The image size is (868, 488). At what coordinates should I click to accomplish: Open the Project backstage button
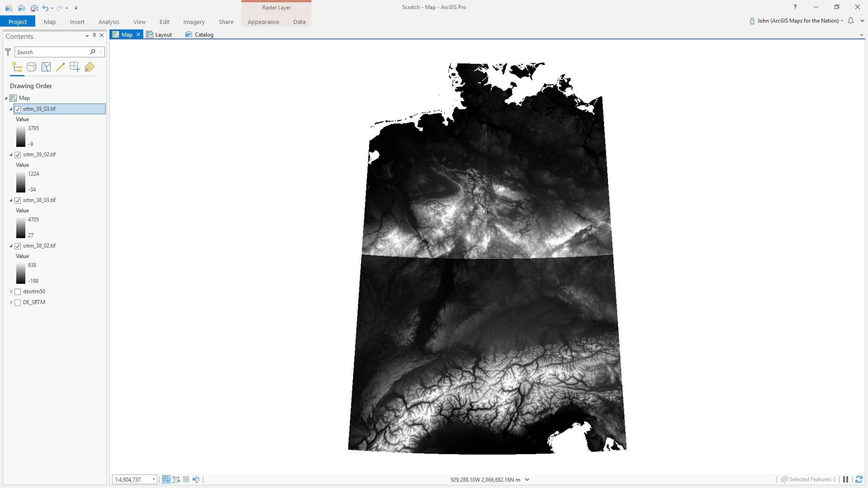coord(18,22)
